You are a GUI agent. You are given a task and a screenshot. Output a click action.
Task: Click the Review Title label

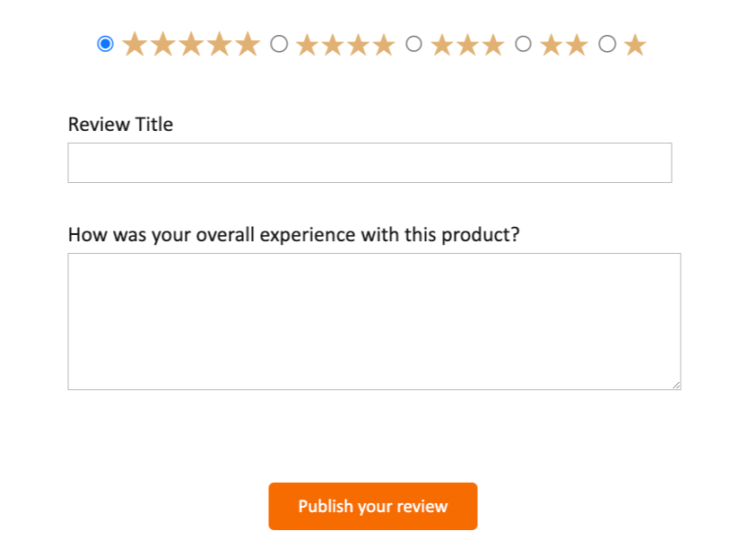[120, 125]
